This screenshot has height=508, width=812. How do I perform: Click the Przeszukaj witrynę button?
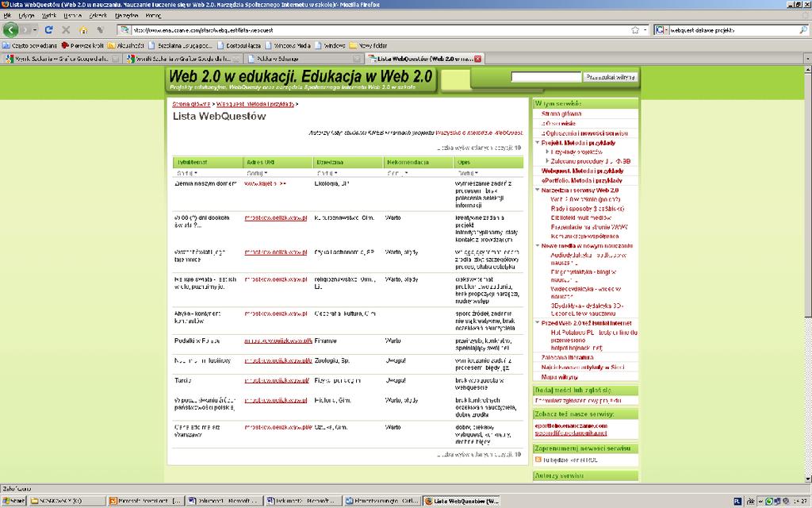(610, 77)
